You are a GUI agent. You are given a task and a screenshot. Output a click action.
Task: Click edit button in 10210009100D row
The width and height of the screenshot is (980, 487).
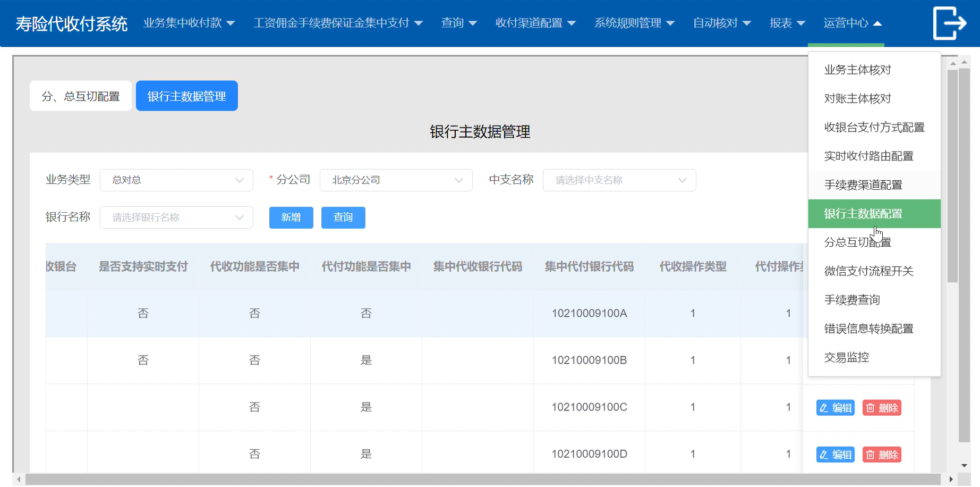835,455
